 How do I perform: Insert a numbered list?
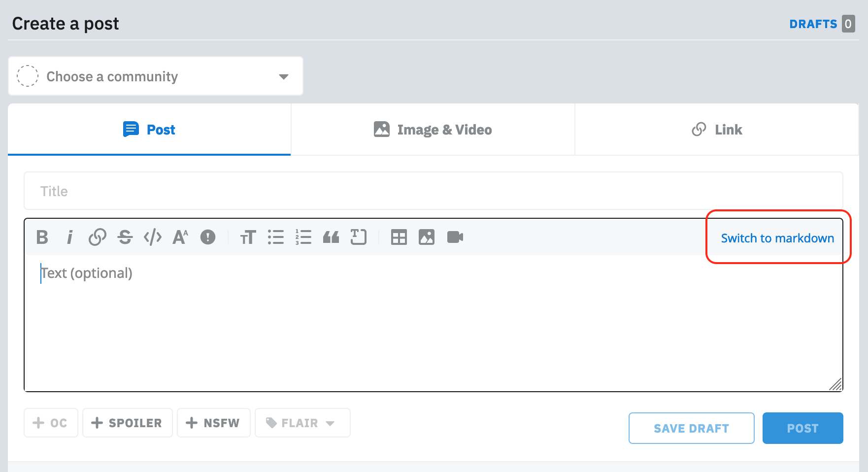click(x=303, y=237)
